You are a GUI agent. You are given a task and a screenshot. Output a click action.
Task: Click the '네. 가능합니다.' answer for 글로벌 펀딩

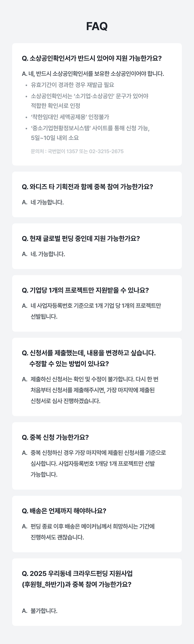[x=48, y=254]
